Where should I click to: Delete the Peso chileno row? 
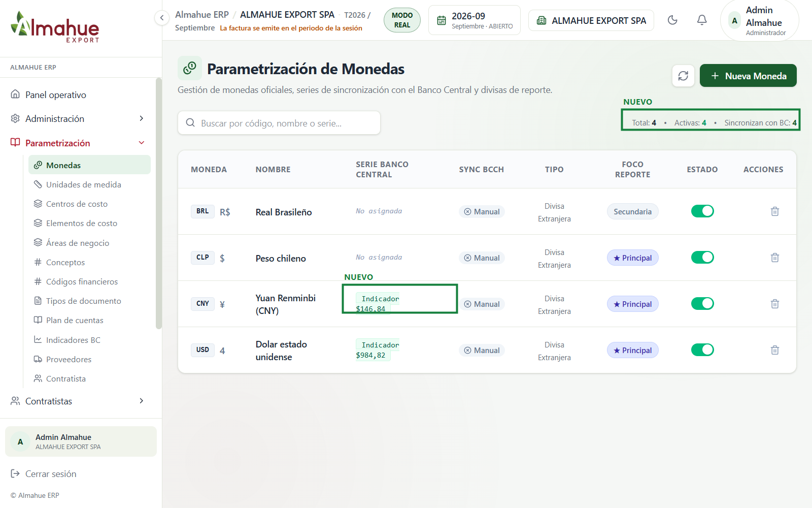pos(775,258)
